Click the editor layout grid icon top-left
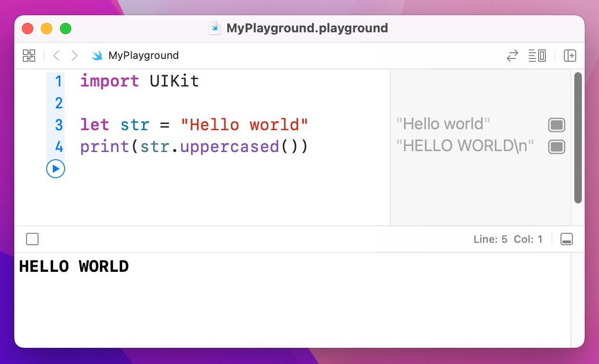 (x=29, y=55)
